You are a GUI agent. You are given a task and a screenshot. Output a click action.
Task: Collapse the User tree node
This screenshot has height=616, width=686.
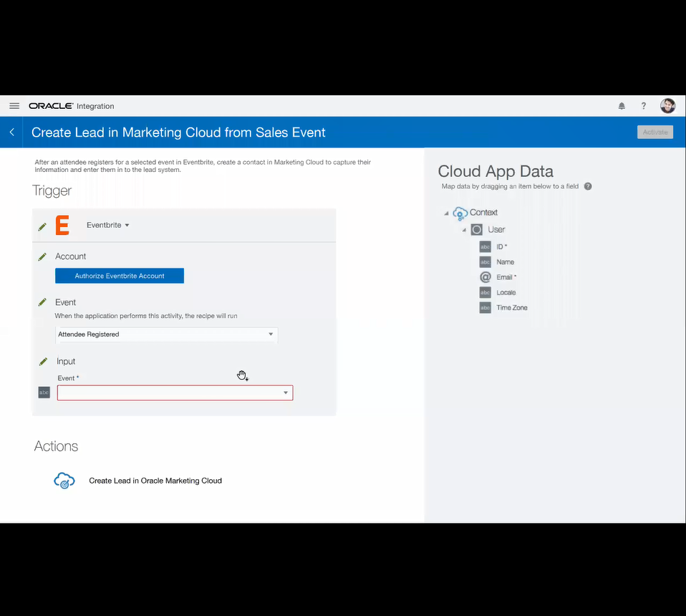coord(464,230)
